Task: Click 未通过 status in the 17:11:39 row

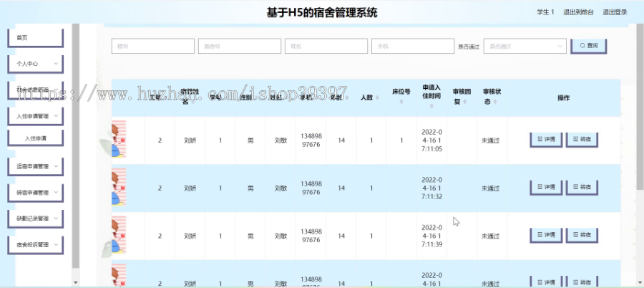Action: point(490,236)
